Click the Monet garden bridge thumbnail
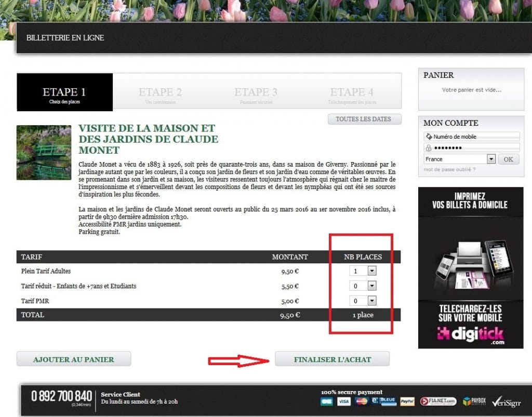The image size is (532, 417). pos(44,153)
